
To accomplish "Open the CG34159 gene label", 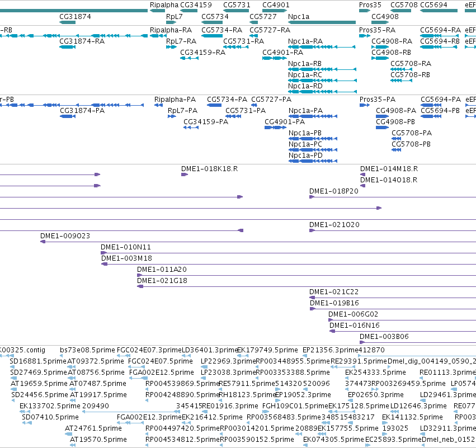I will pos(196,5).
